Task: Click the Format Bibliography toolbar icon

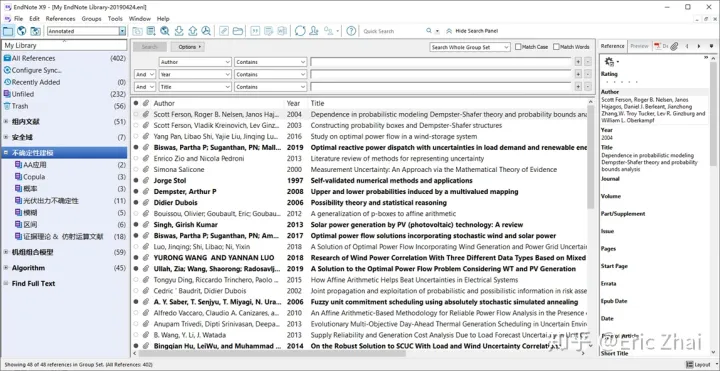Action: (269, 31)
